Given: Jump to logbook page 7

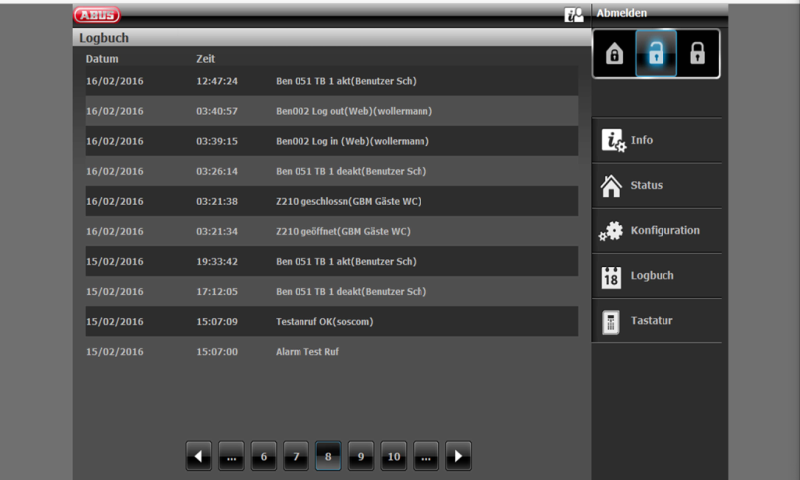Looking at the screenshot, I should pos(296,456).
